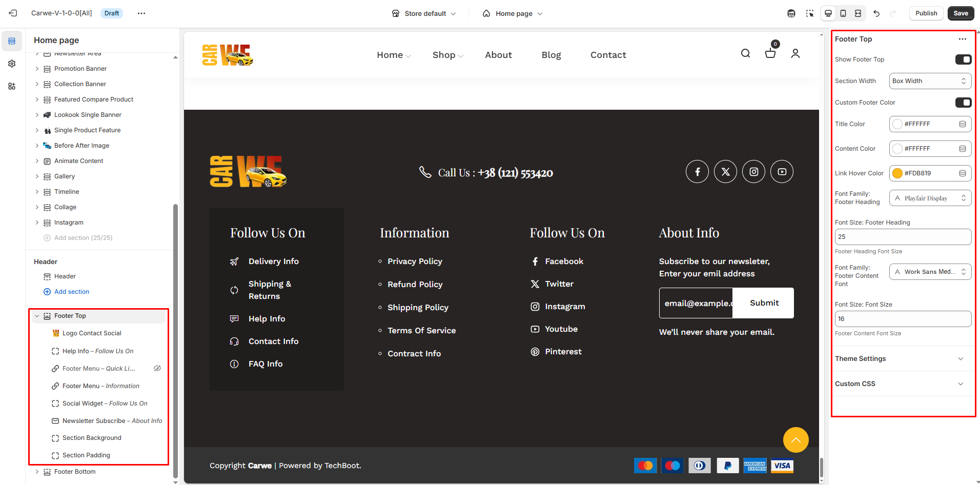Open Theme settings gear in left sidebar
The width and height of the screenshot is (980, 485).
[x=12, y=64]
